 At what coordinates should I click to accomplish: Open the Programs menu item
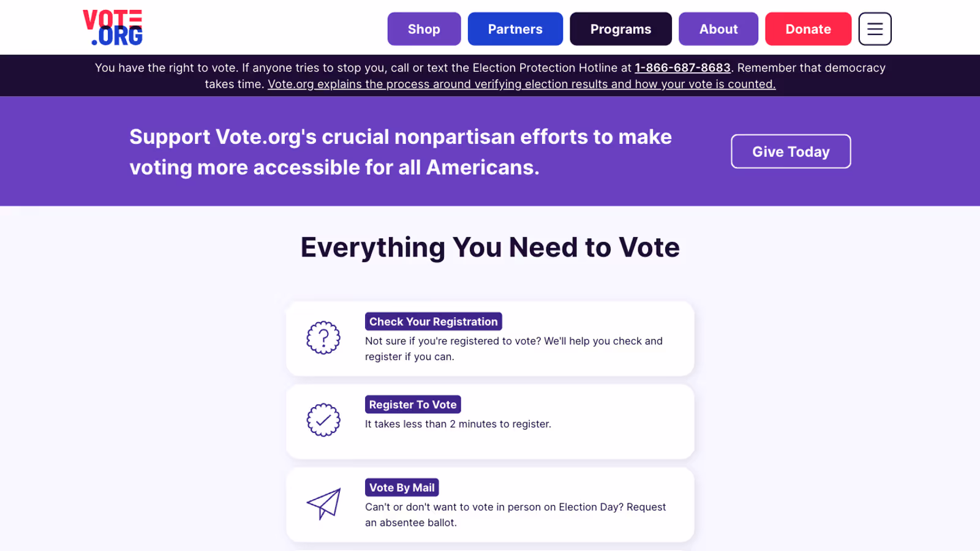[620, 29]
